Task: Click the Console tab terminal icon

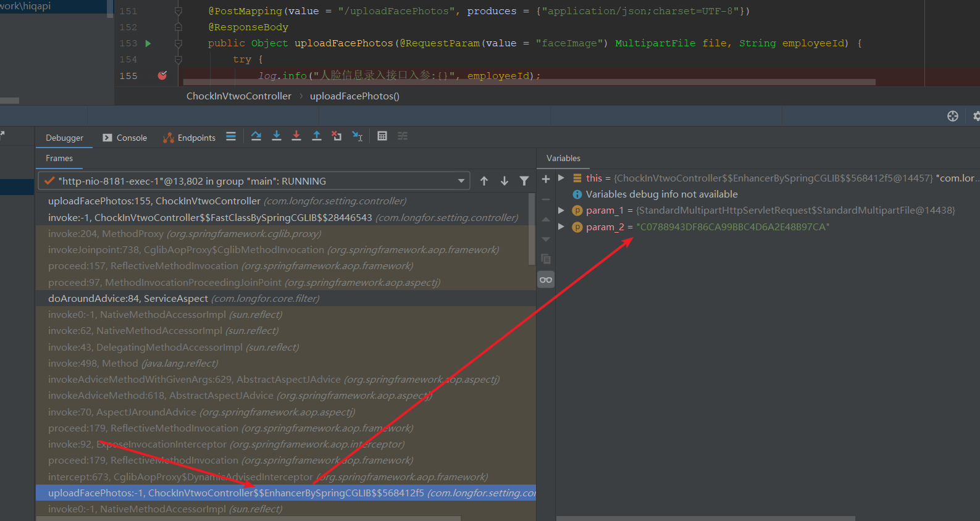Action: (x=107, y=138)
